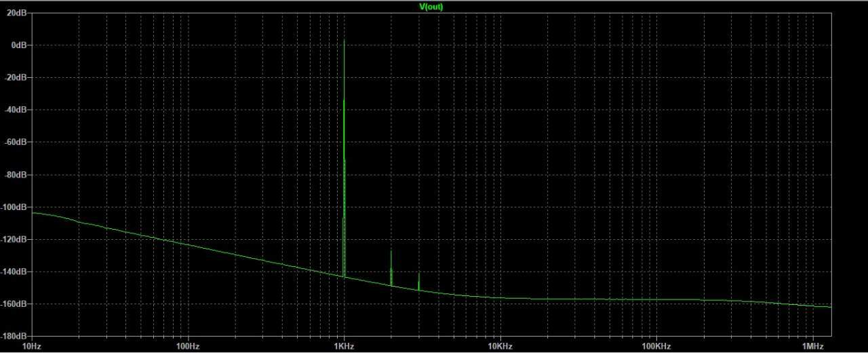Click the 0dB y-axis label

click(20, 45)
